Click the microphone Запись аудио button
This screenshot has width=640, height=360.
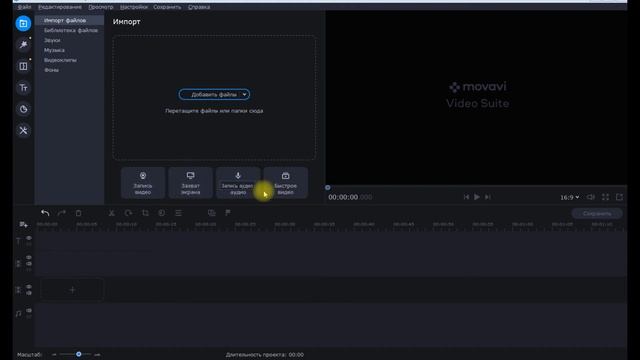pyautogui.click(x=238, y=183)
